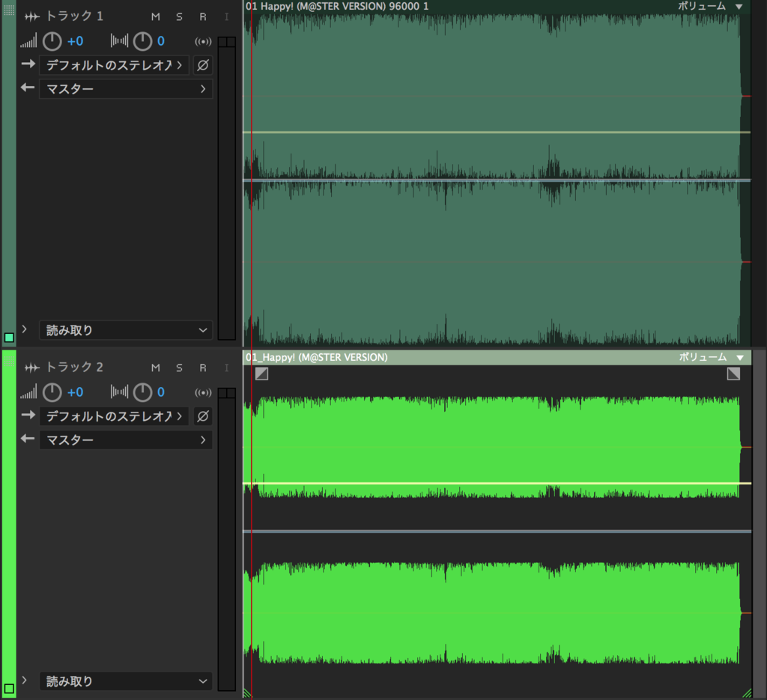
Task: Click the Track 1 input arrow icon
Action: [x=28, y=64]
